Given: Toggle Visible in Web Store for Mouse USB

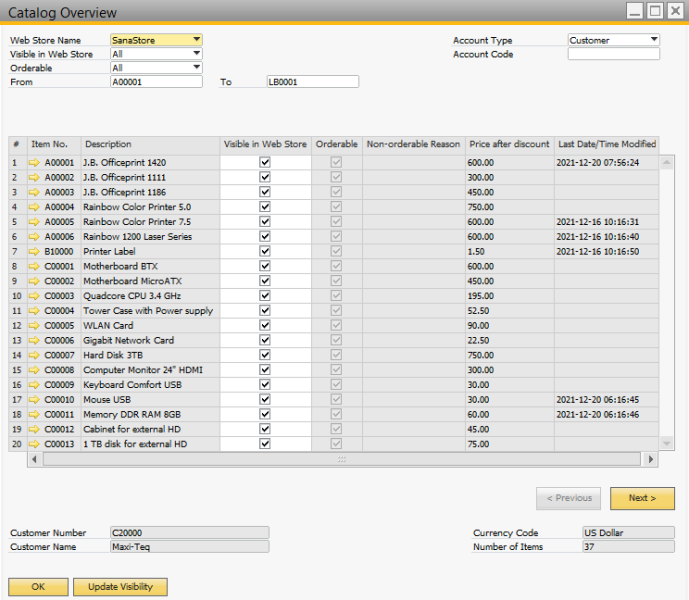Looking at the screenshot, I should coord(265,399).
